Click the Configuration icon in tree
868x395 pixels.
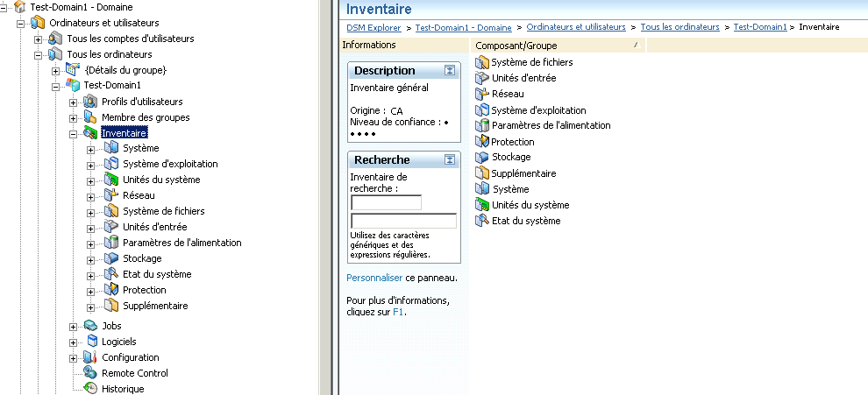click(x=90, y=357)
